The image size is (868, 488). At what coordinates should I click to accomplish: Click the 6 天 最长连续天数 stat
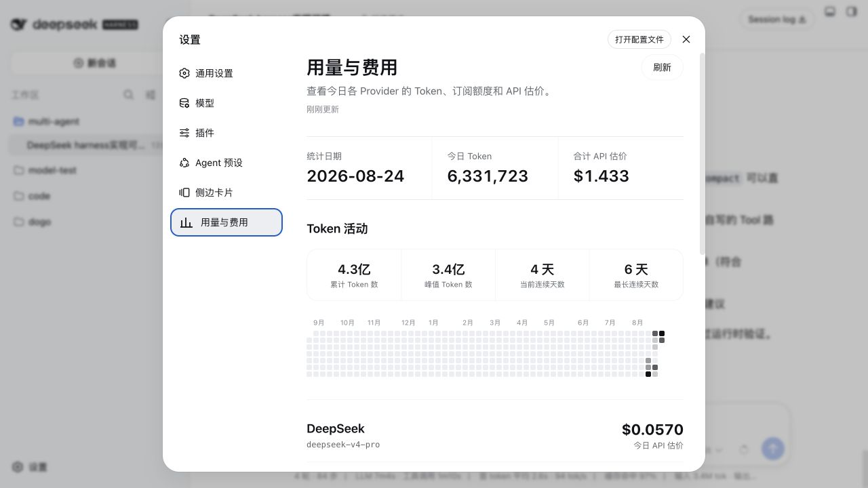[x=636, y=274]
